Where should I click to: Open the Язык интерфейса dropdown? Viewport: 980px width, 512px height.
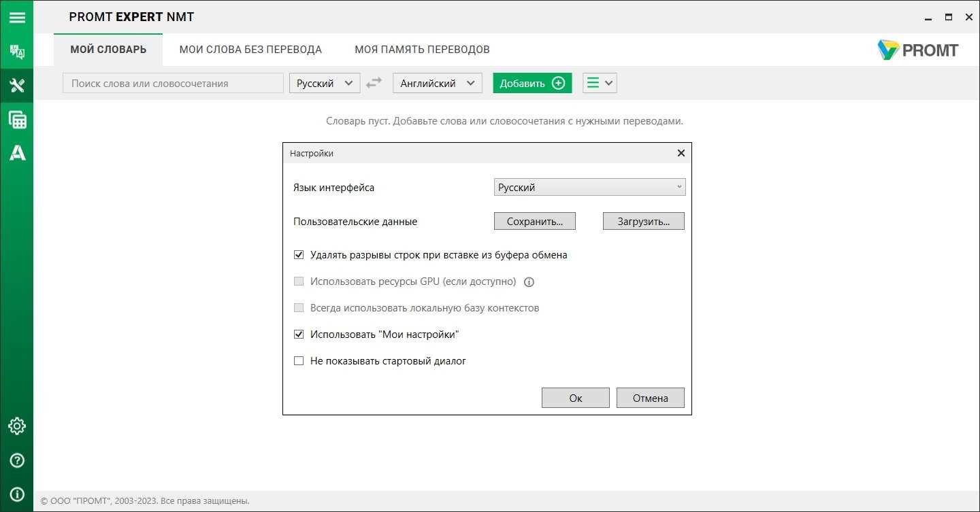coord(589,187)
